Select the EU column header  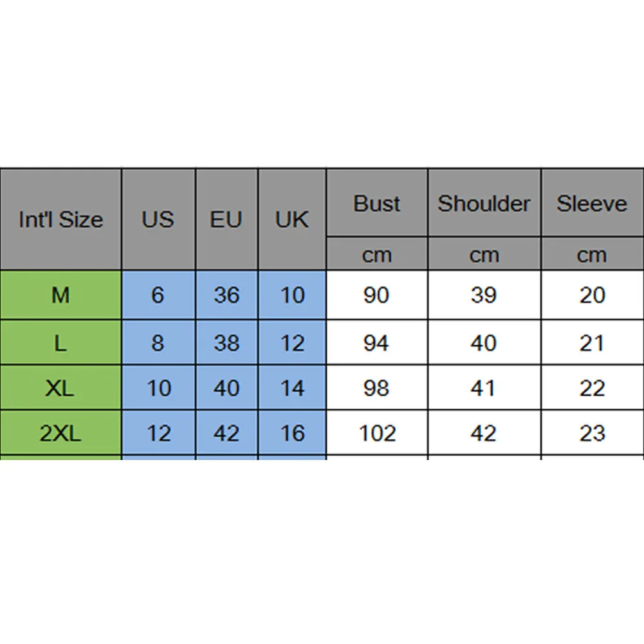pos(226,219)
